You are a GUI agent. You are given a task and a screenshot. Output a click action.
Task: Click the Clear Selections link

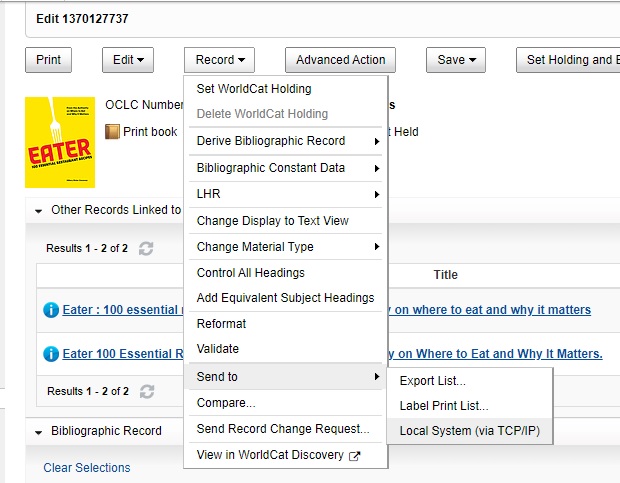pyautogui.click(x=87, y=468)
